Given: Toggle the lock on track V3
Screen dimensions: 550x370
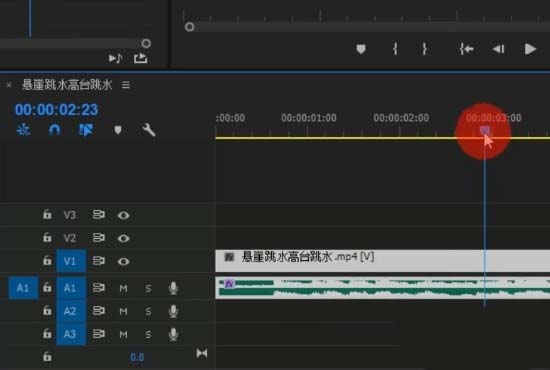Looking at the screenshot, I should 47,214.
